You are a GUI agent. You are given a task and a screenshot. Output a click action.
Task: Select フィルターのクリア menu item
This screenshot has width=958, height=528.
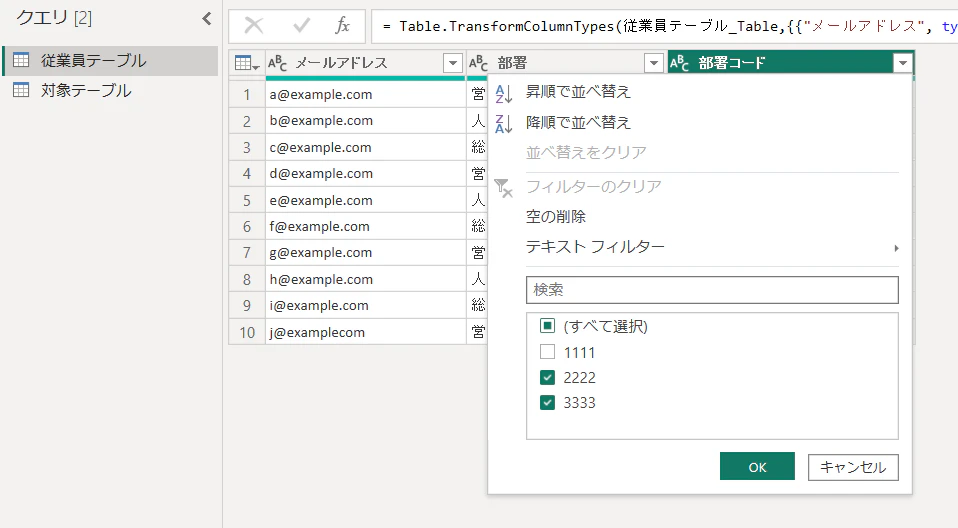tap(593, 186)
